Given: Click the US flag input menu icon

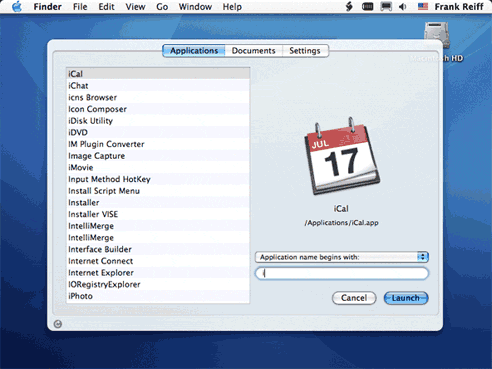Looking at the screenshot, I should 423,7.
